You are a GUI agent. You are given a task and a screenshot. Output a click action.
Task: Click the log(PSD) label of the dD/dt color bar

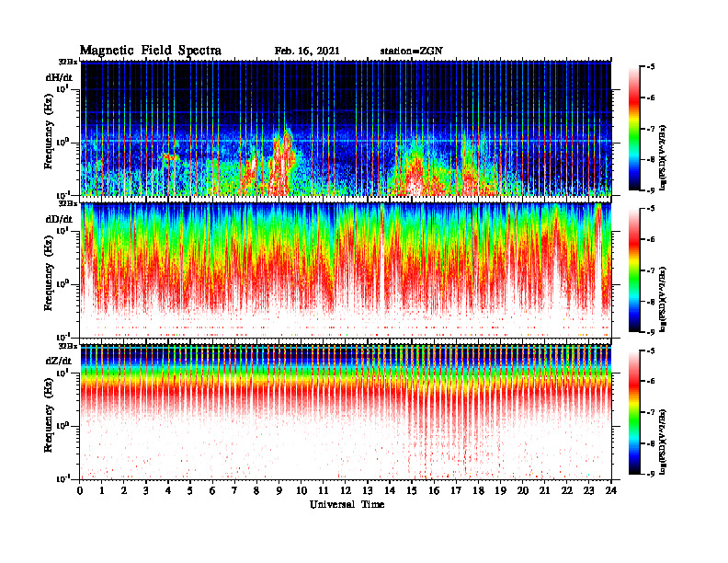click(664, 300)
